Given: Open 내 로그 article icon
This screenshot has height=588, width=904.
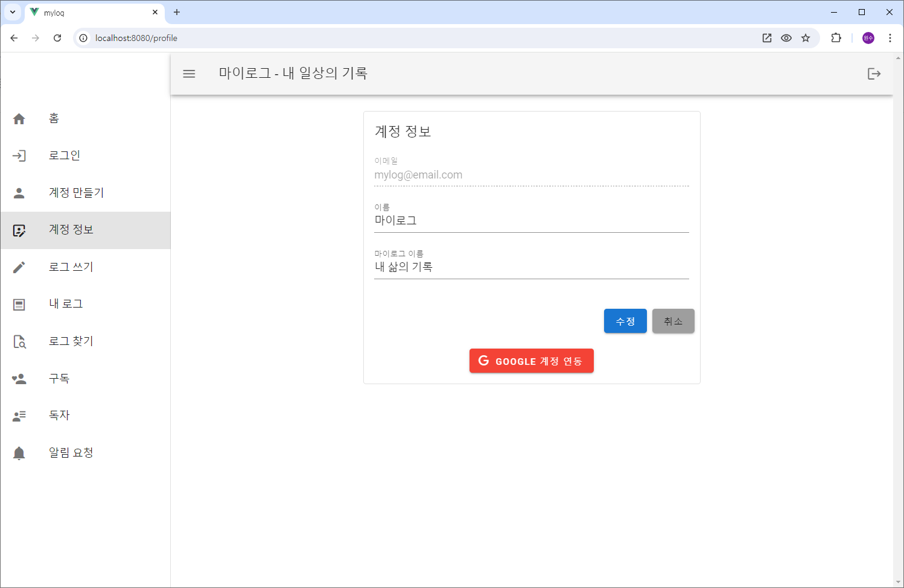Looking at the screenshot, I should point(19,304).
